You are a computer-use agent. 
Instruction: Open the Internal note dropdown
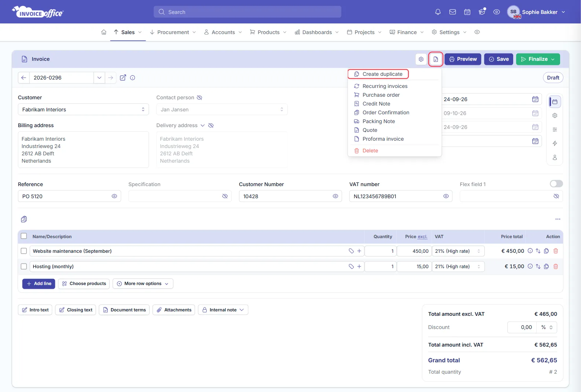[223, 310]
